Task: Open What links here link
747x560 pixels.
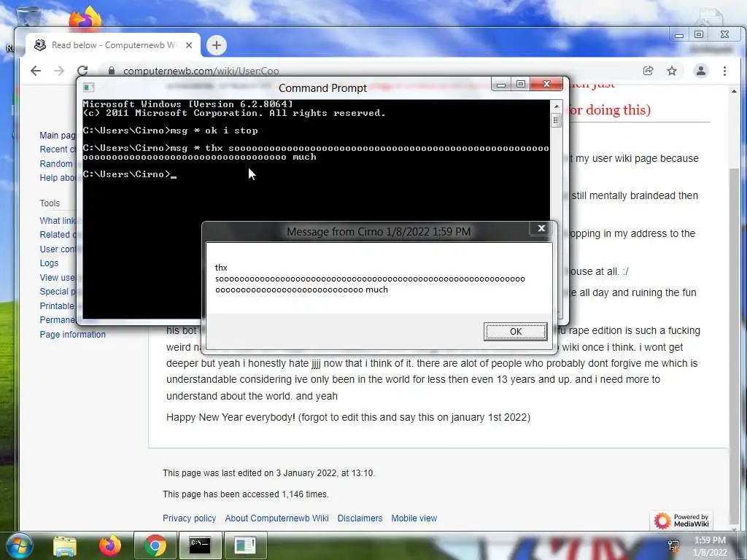Action: point(58,220)
